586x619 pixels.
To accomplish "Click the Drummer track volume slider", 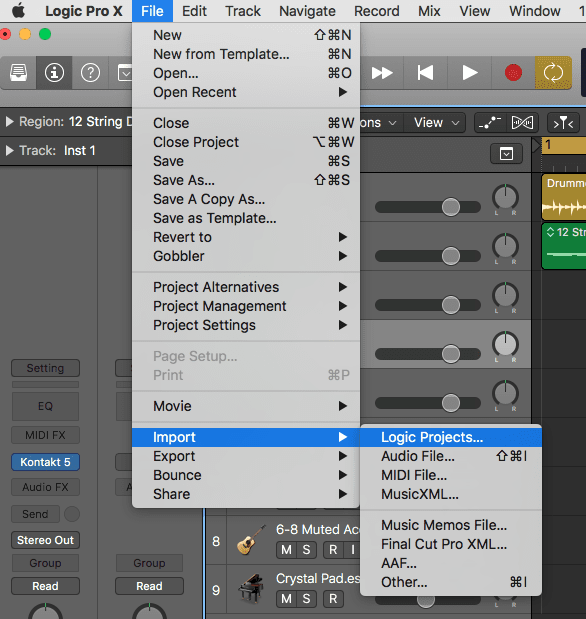I will pyautogui.click(x=428, y=207).
